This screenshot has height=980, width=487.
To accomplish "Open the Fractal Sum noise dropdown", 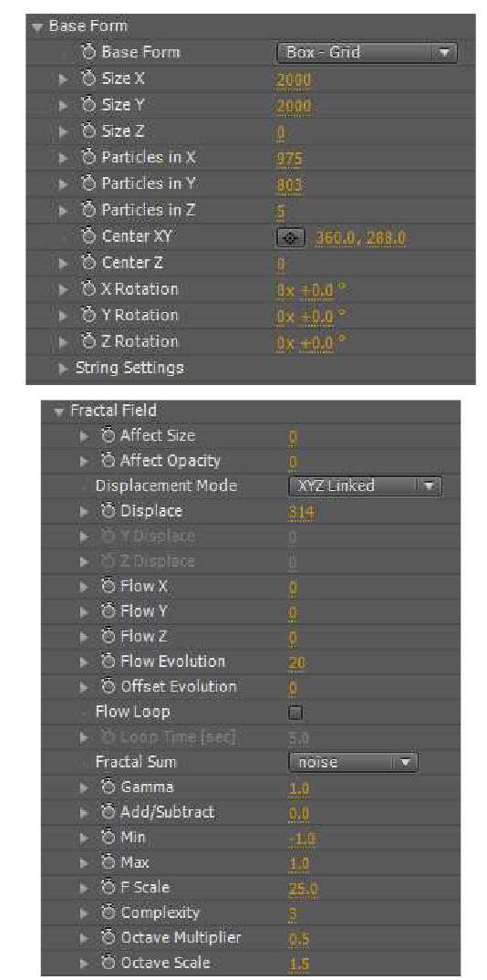I will click(353, 762).
